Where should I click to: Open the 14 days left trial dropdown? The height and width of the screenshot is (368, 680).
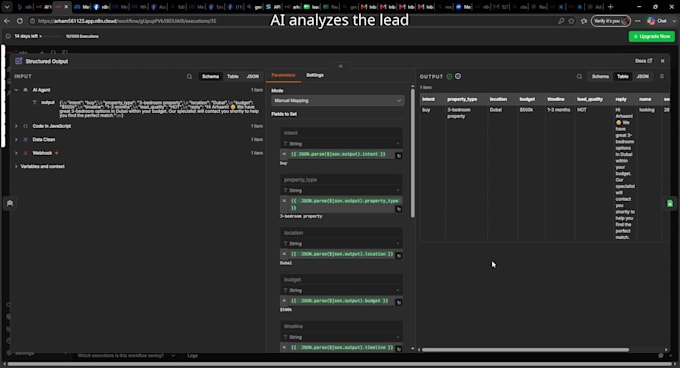point(28,36)
